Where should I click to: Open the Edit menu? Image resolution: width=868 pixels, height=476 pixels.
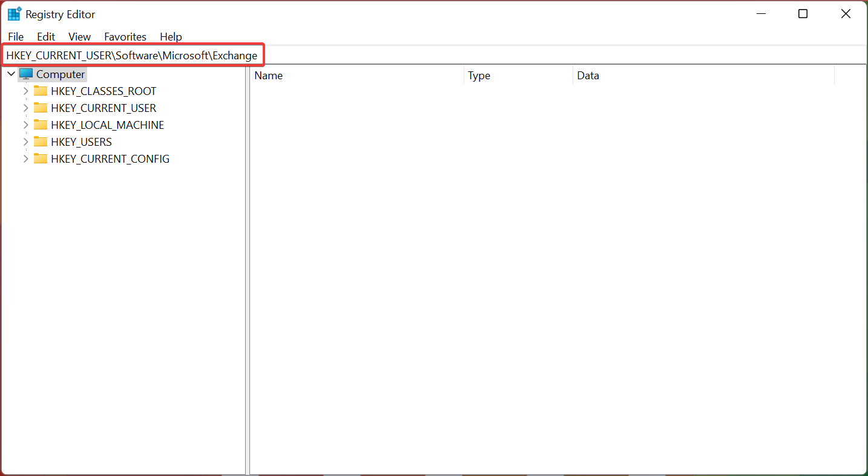click(x=46, y=37)
